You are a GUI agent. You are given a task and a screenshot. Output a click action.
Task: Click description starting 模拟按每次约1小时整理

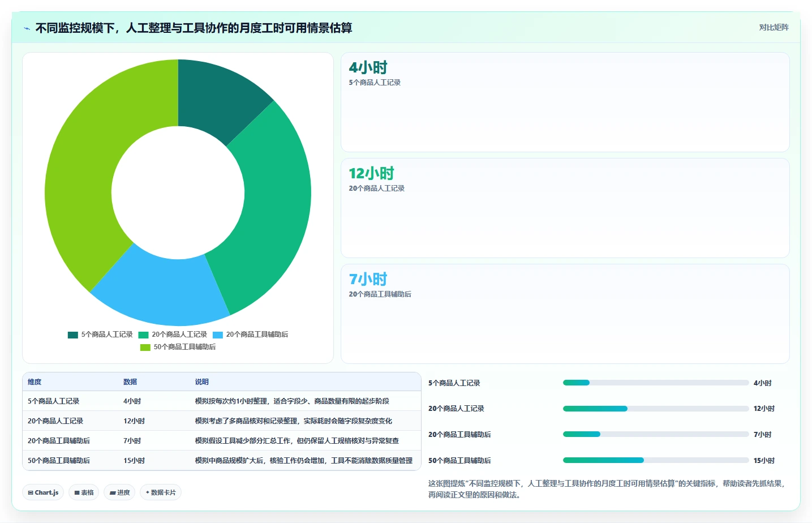(292, 401)
